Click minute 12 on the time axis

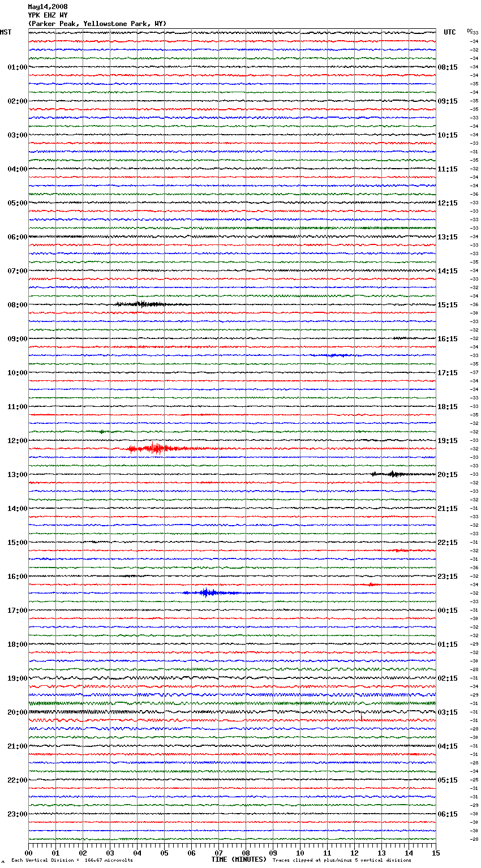(x=354, y=853)
